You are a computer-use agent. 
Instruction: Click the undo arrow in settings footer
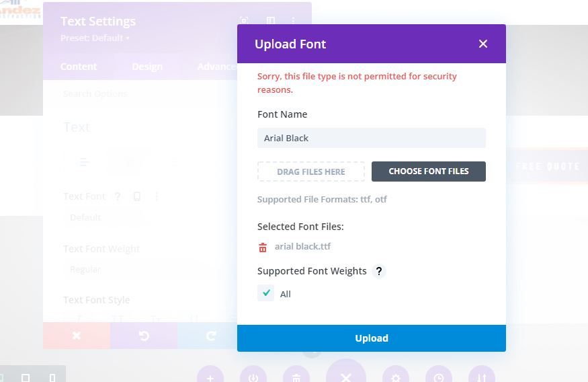click(144, 336)
